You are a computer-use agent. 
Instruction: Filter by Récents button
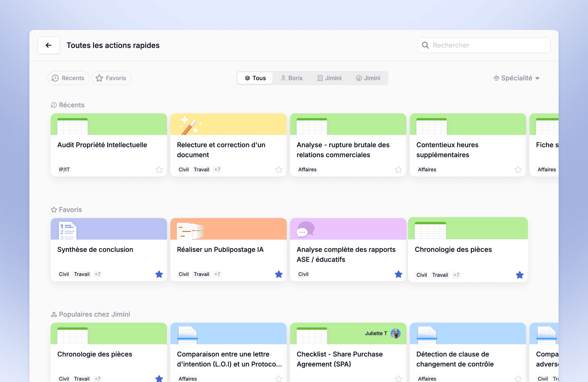(x=68, y=78)
